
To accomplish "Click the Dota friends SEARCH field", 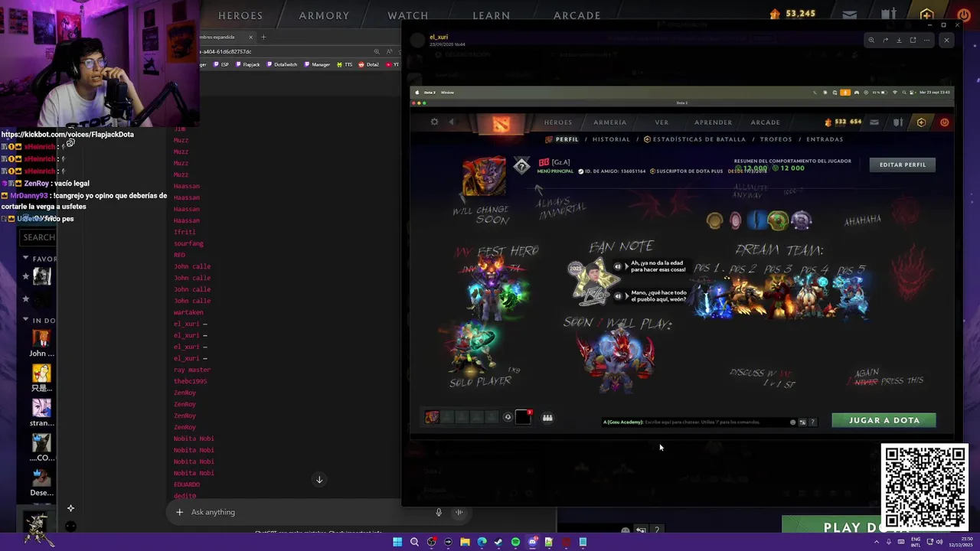I will click(38, 237).
